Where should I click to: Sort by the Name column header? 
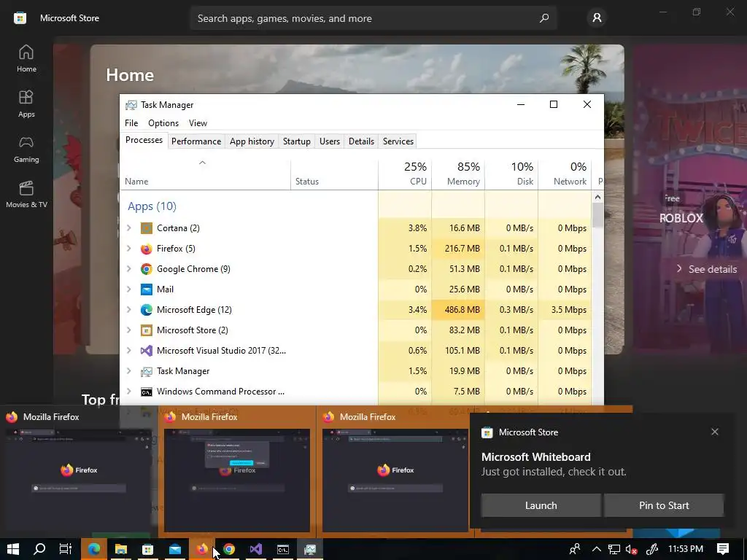pos(205,174)
